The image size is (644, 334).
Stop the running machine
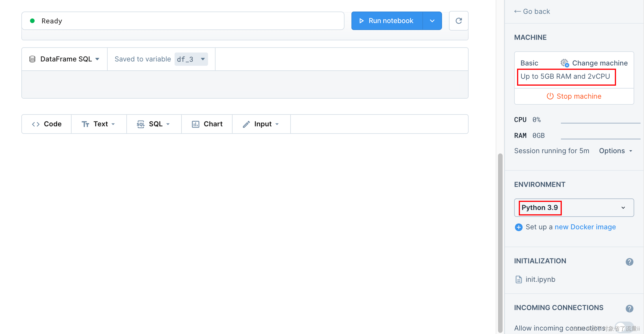[x=574, y=96]
